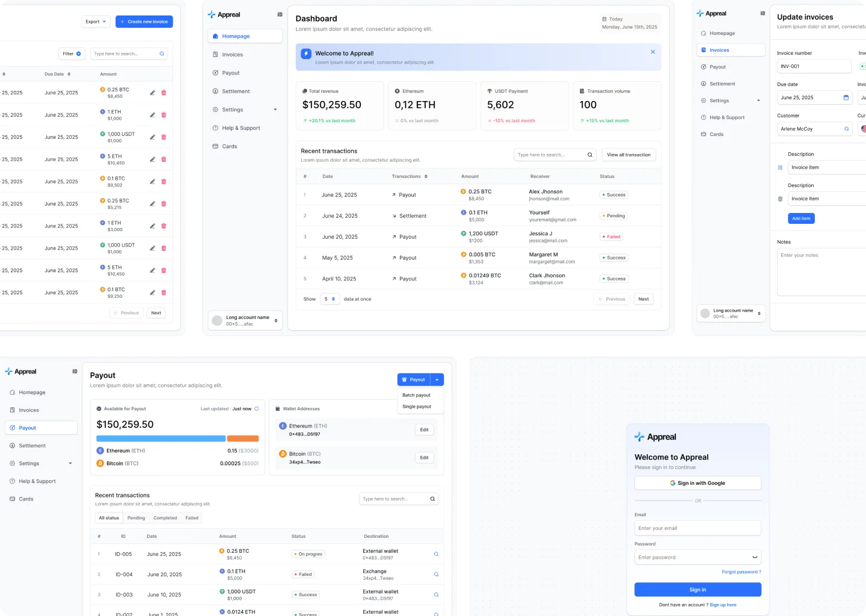Click the blue Sign in button

(x=698, y=590)
